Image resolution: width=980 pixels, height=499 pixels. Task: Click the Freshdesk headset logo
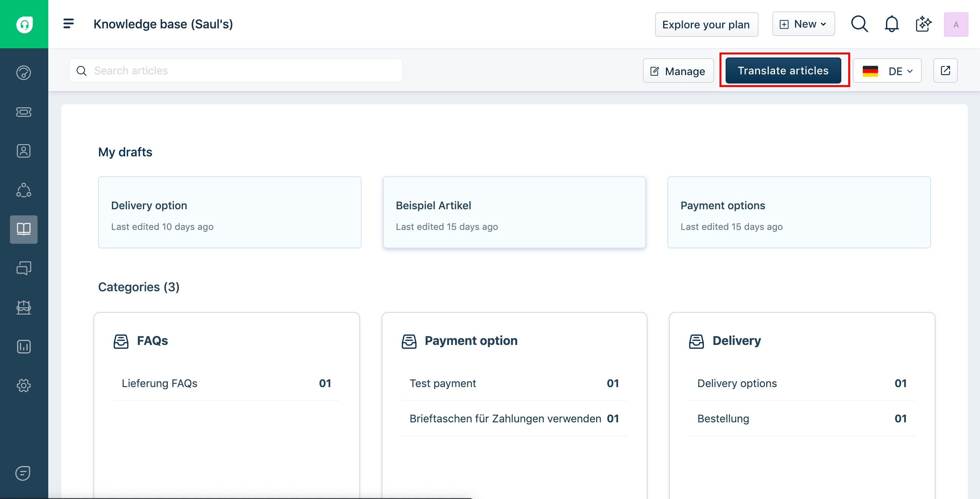pos(24,25)
